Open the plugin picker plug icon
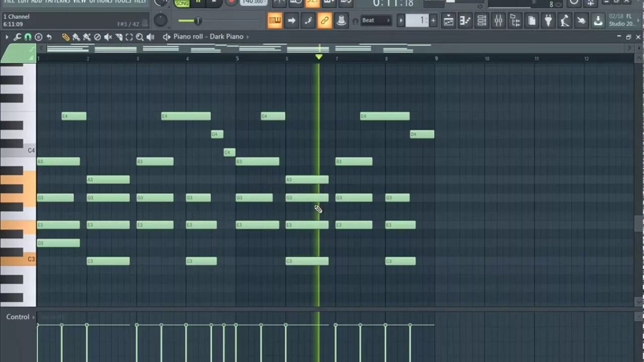644x362 pixels. point(548,21)
